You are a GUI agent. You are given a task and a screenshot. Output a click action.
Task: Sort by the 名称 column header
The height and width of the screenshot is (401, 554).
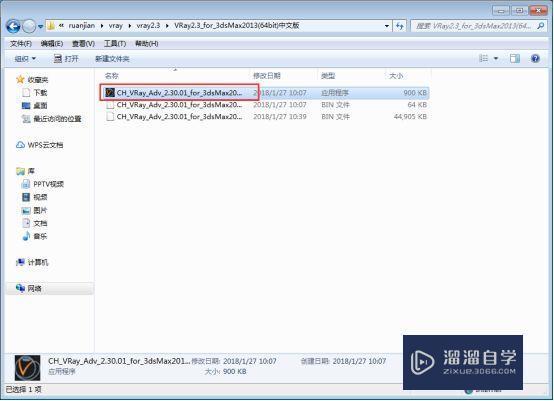pyautogui.click(x=112, y=76)
